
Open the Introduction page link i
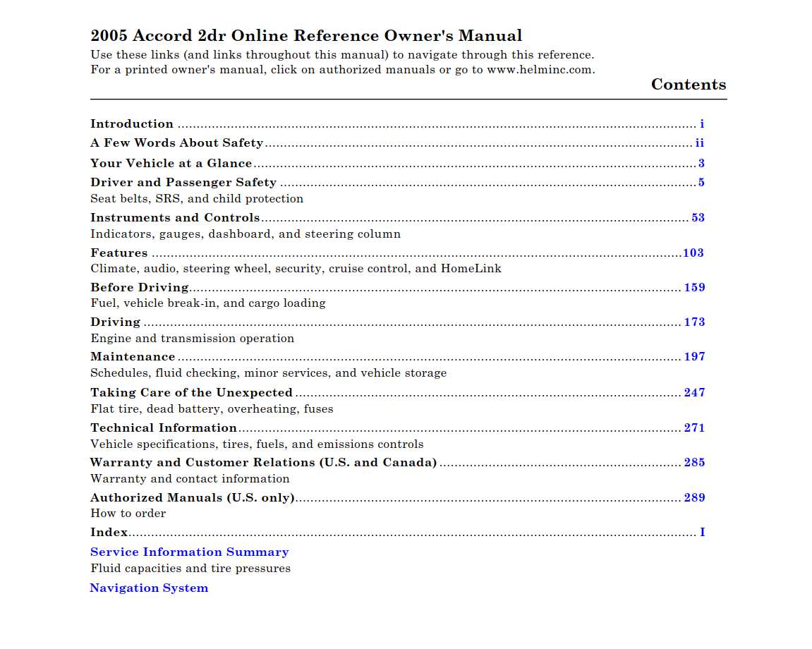702,123
